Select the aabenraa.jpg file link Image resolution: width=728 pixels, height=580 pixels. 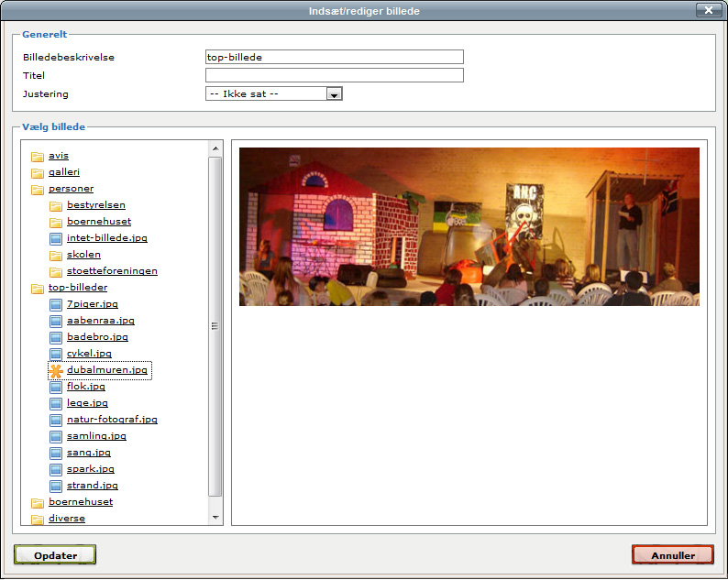101,321
